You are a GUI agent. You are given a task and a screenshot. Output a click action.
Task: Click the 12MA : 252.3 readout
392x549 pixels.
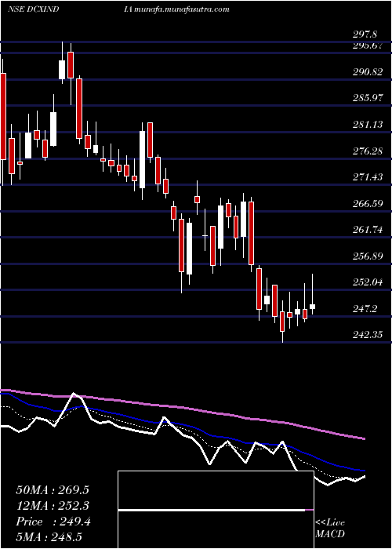tap(53, 506)
